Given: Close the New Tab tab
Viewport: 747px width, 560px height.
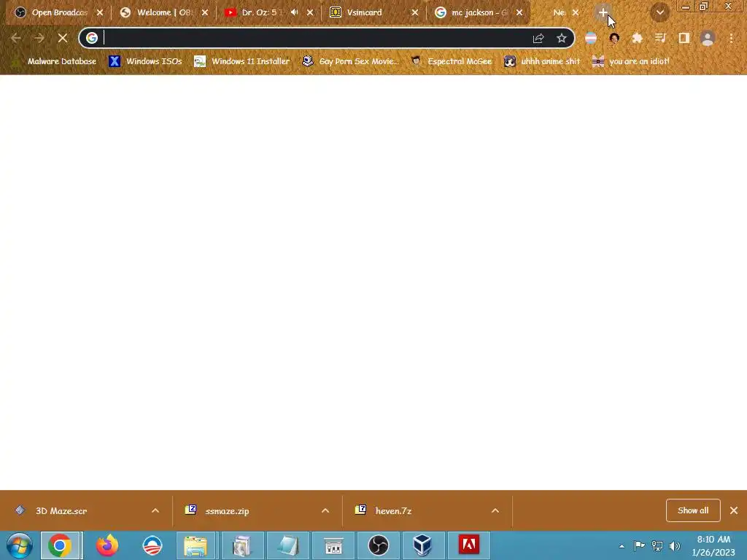Looking at the screenshot, I should tap(576, 12).
